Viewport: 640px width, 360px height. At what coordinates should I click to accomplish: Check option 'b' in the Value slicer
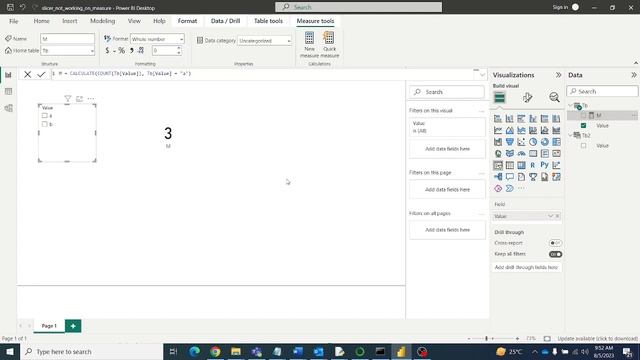(x=44, y=124)
